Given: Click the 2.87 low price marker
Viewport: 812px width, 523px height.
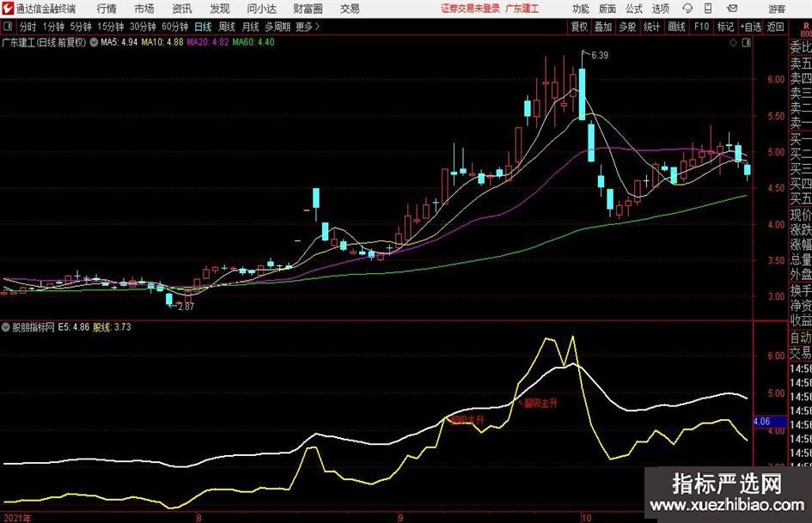Looking at the screenshot, I should click(x=186, y=307).
